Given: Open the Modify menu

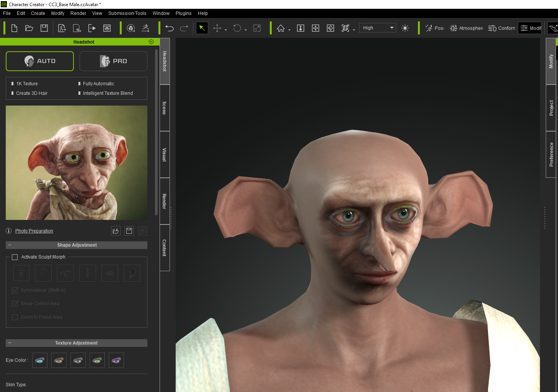Looking at the screenshot, I should click(58, 13).
